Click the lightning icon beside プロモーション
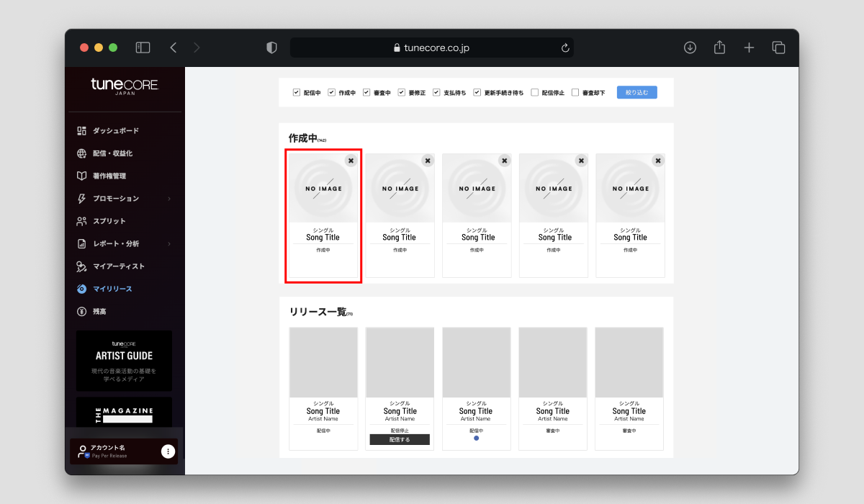The image size is (864, 504). pyautogui.click(x=82, y=199)
